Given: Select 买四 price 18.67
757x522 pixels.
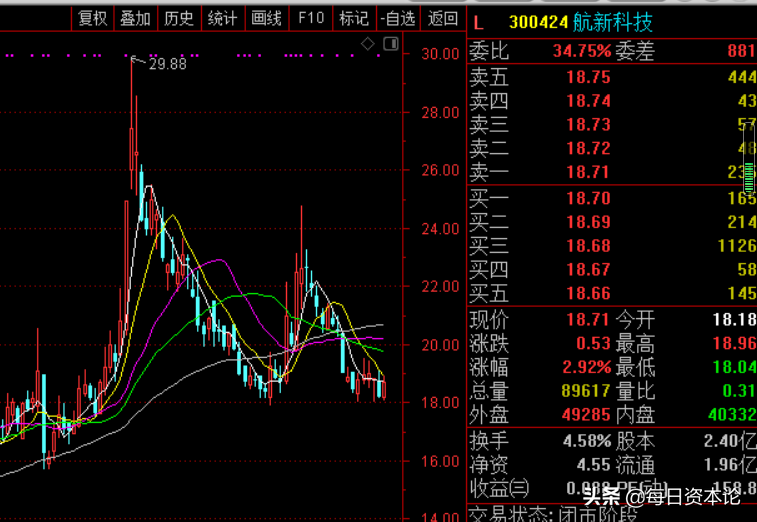Looking at the screenshot, I should point(589,269).
